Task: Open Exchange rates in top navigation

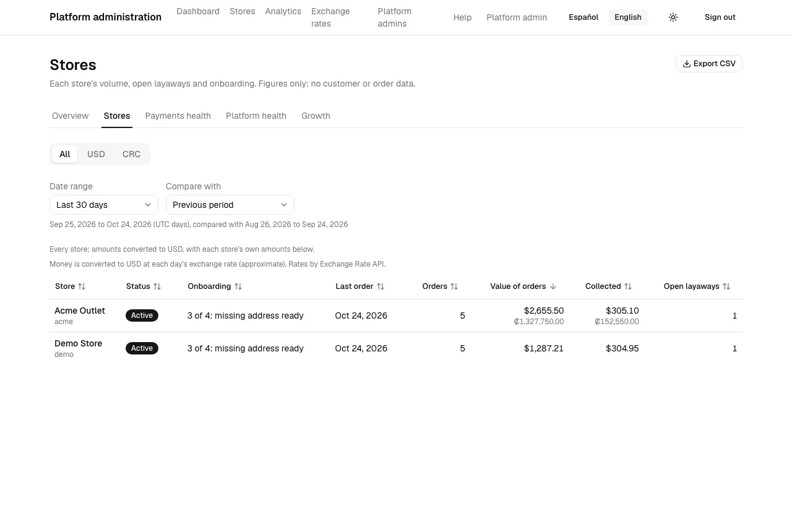Action: 330,17
